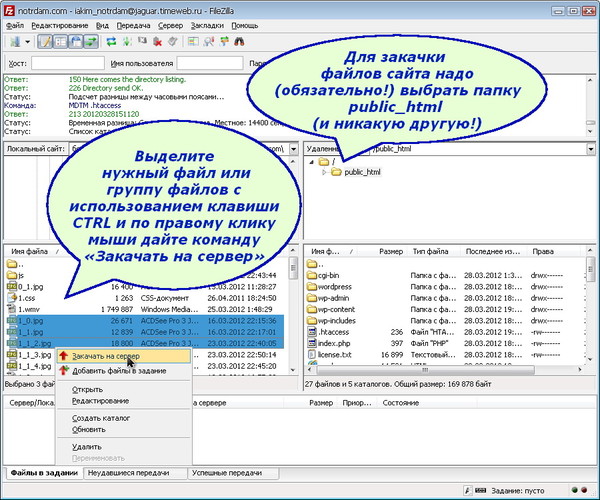Choose Создать каталог in context menu
600x500 pixels.
[x=124, y=418]
